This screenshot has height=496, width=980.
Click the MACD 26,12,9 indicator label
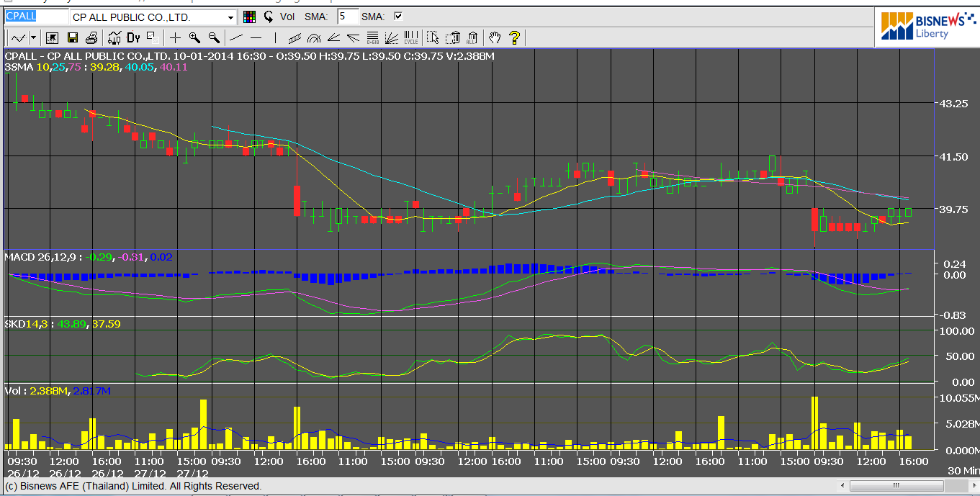pos(42,256)
